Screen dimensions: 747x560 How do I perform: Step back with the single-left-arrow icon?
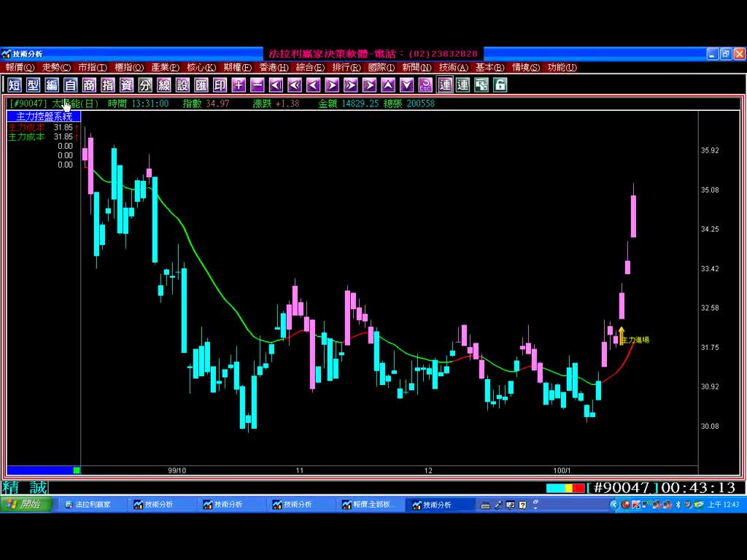coord(313,85)
